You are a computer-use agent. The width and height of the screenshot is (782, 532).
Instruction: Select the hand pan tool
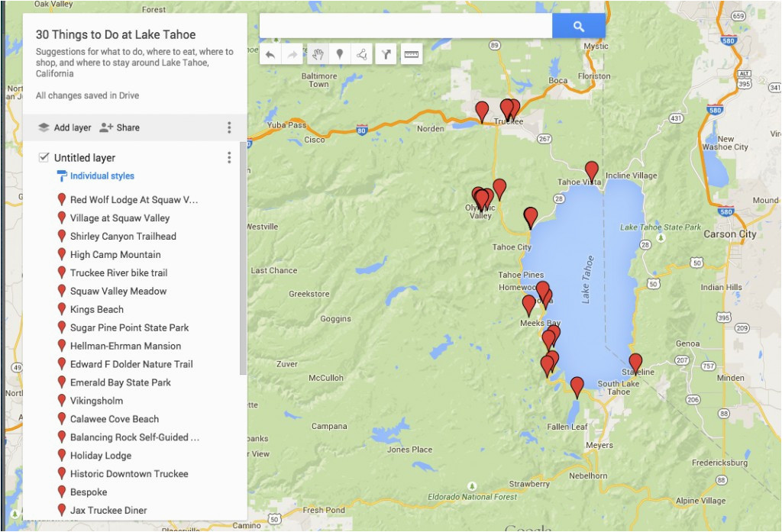click(x=318, y=54)
